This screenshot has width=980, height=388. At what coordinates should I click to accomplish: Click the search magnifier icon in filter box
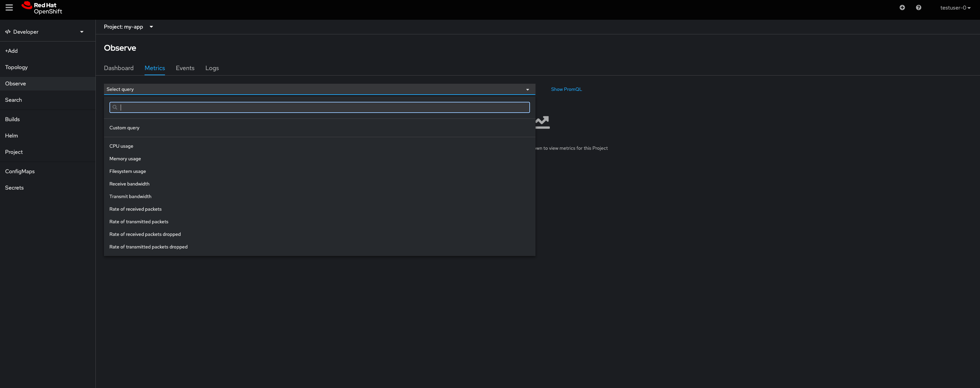(115, 107)
